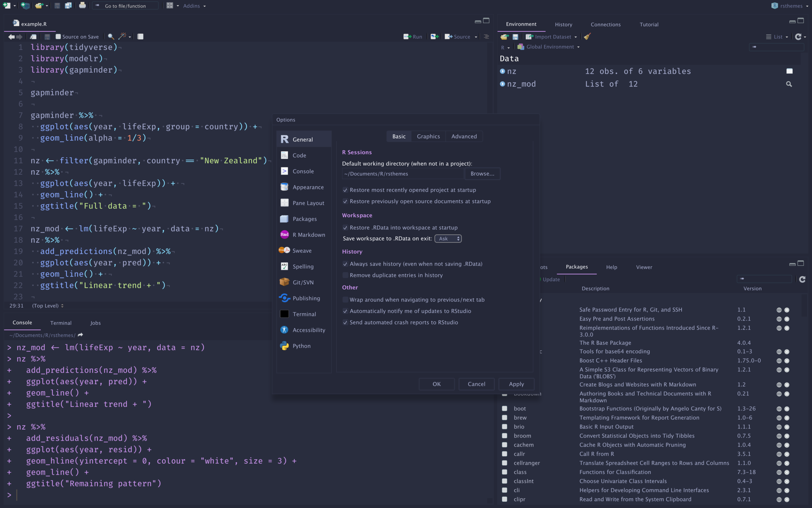The image size is (812, 508).
Task: Click the Accessibility settings icon
Action: (284, 330)
